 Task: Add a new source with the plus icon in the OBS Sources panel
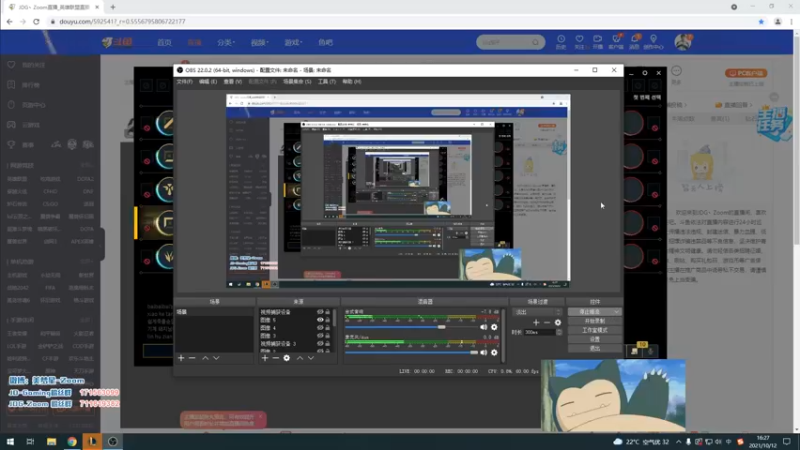pyautogui.click(x=264, y=358)
